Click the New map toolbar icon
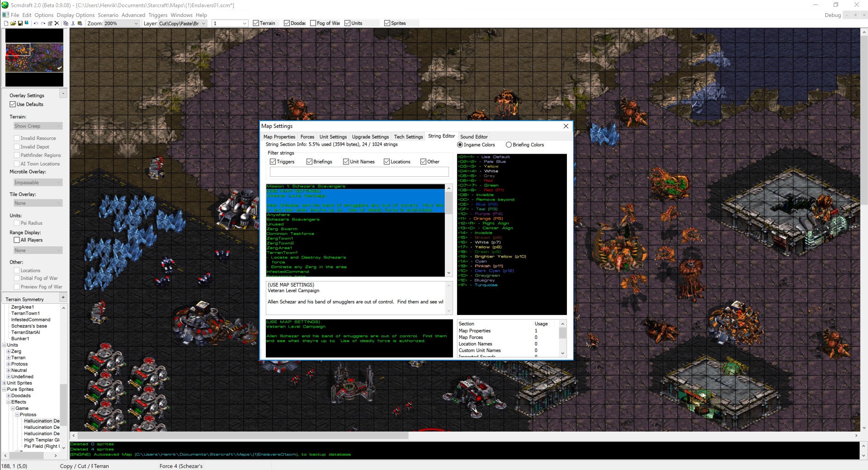 click(x=6, y=23)
